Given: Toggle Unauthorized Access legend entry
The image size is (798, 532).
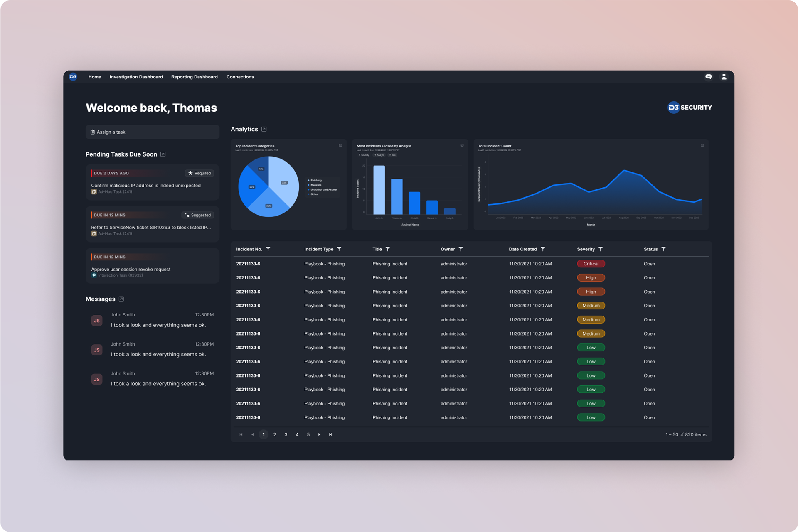Looking at the screenshot, I should 323,189.
